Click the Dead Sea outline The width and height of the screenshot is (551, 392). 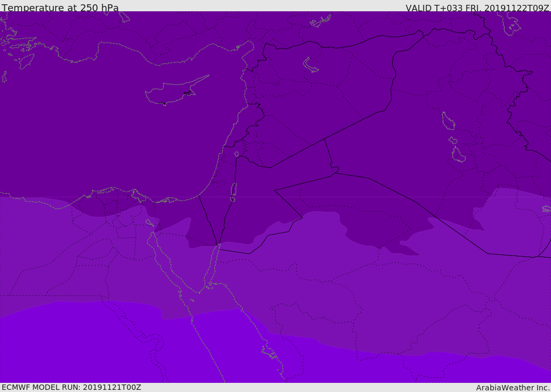coord(234,189)
